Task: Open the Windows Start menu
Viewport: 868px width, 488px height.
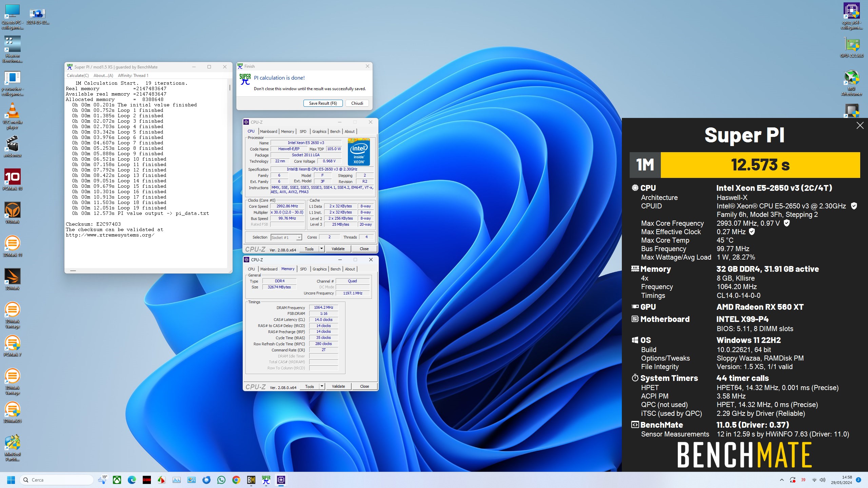Action: click(x=11, y=480)
